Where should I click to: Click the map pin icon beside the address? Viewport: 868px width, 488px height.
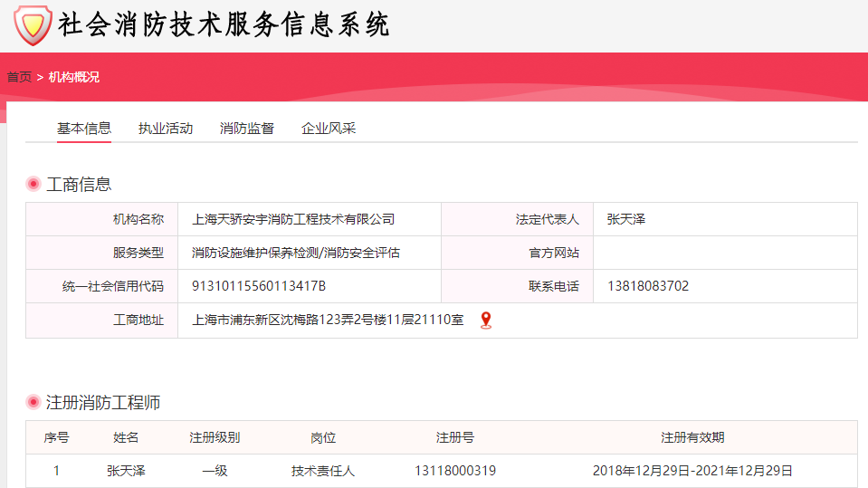pyautogui.click(x=486, y=320)
